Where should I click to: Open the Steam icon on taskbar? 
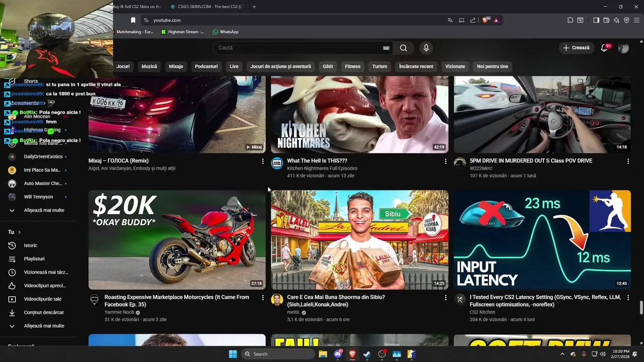point(367,354)
